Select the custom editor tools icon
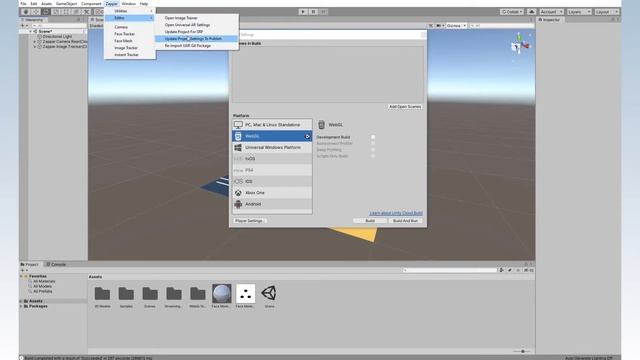Viewport: 640px width, 360px height. [x=87, y=12]
